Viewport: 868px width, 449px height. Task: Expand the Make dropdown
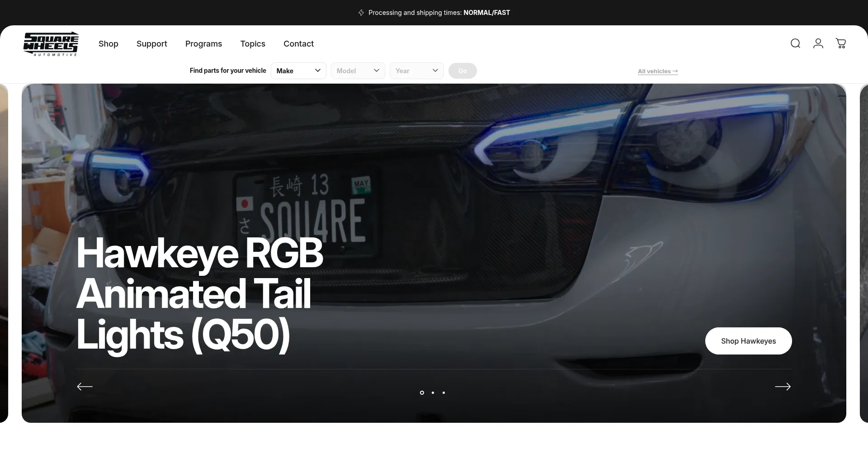[298, 71]
